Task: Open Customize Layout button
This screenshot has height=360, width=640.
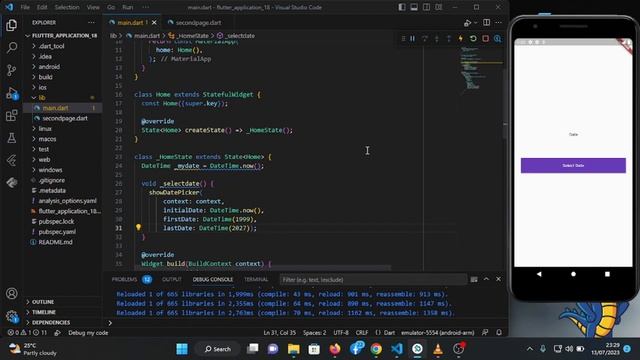Action: point(438,7)
